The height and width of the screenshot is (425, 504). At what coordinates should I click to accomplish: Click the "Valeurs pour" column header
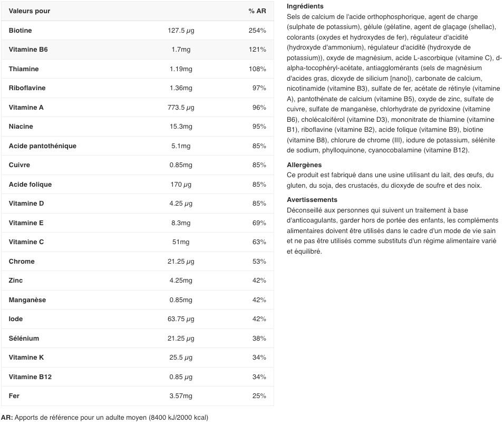30,11
